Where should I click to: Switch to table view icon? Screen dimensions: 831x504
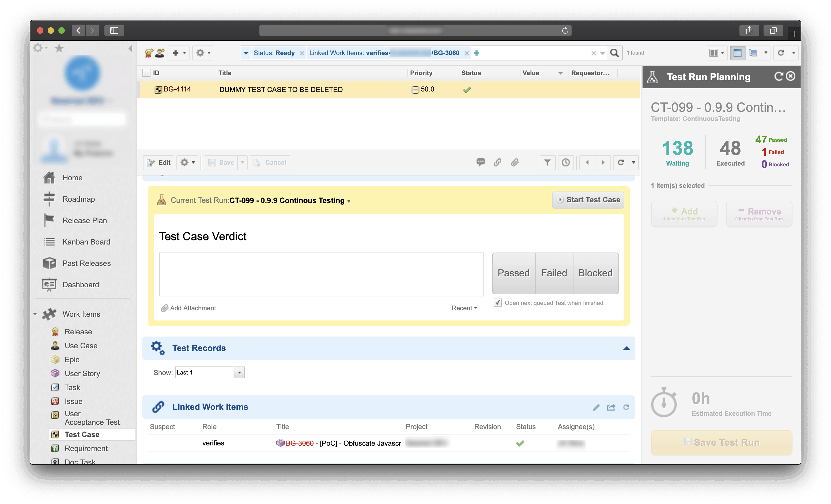coord(738,53)
